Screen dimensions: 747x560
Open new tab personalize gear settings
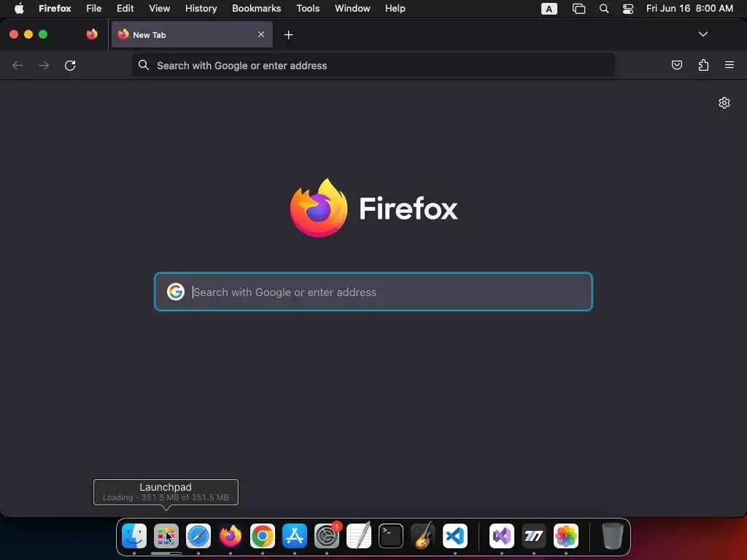[724, 103]
